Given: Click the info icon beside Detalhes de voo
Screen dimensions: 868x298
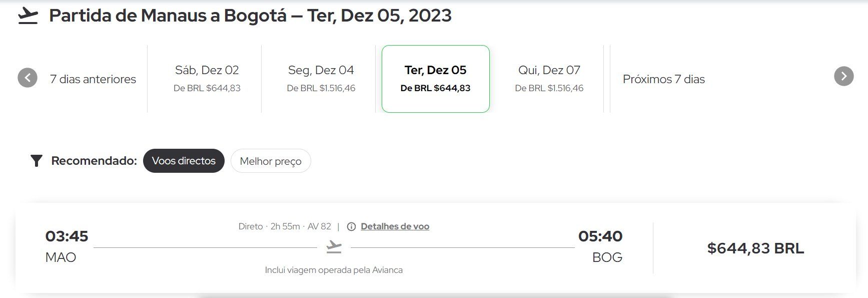Looking at the screenshot, I should (351, 226).
